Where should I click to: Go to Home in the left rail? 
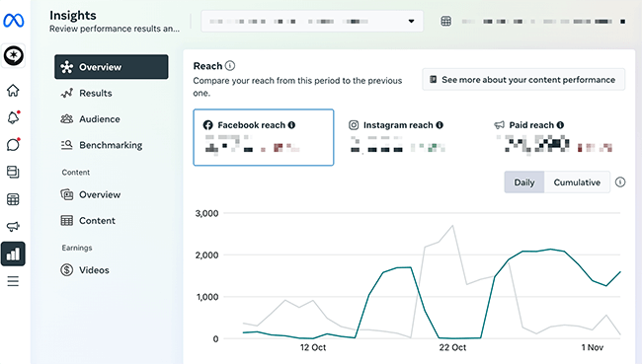13,91
